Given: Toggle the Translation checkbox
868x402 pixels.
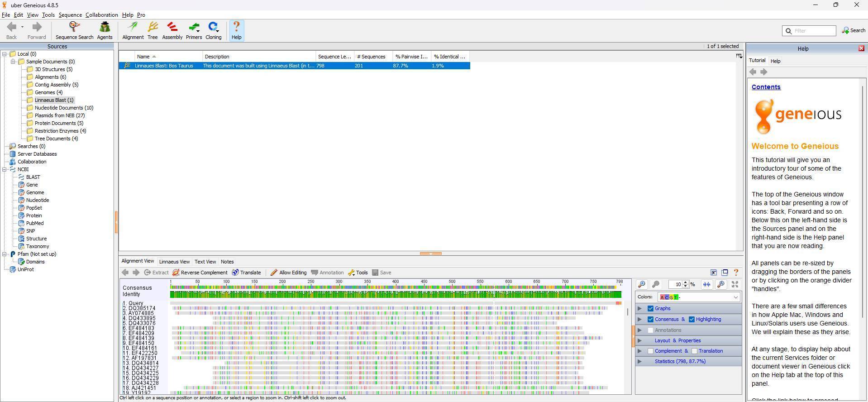Looking at the screenshot, I should coord(694,351).
